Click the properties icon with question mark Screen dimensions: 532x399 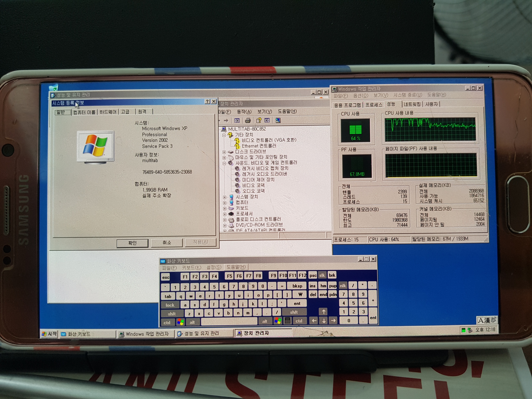pyautogui.click(x=259, y=120)
